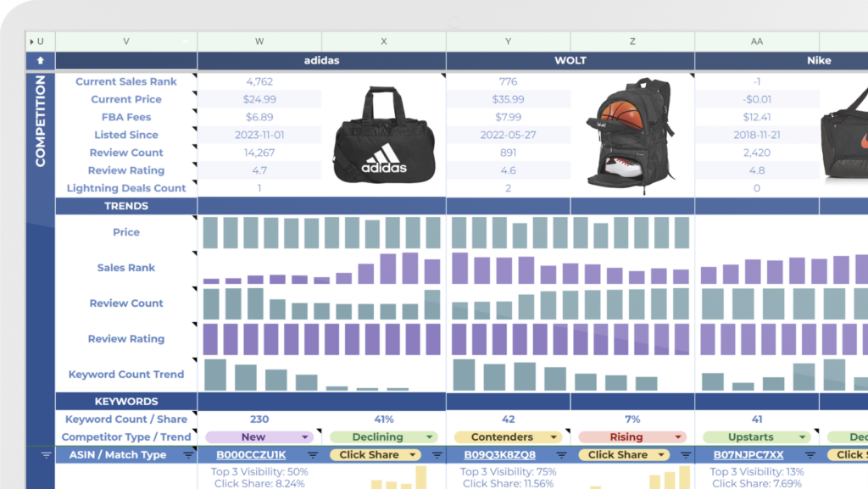Click the vertical COMPETITION sidebar label
The height and width of the screenshot is (489, 868).
tap(41, 121)
